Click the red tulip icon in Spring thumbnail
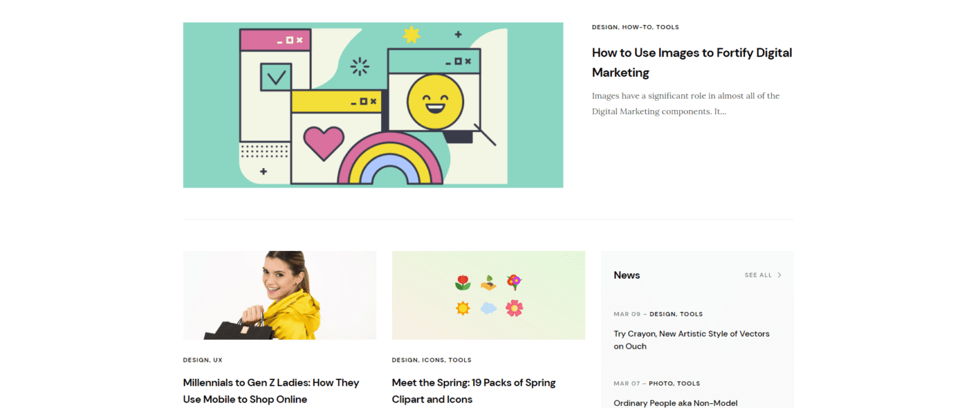The height and width of the screenshot is (408, 980). pos(463,282)
